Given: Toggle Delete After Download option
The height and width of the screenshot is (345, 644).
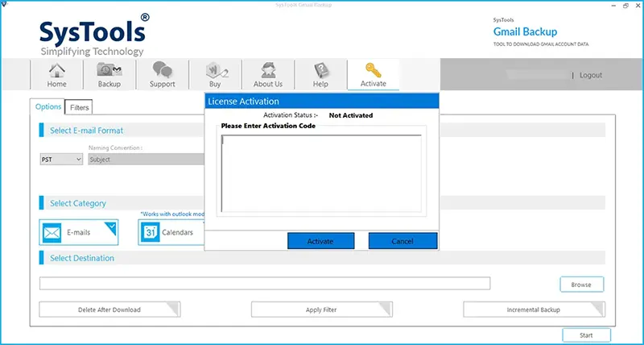Looking at the screenshot, I should tap(109, 310).
